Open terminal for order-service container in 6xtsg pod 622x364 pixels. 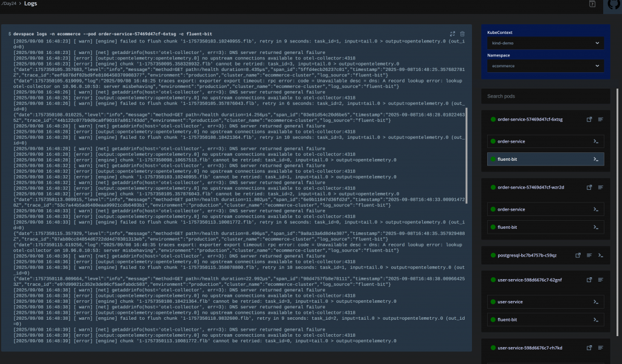coord(596,141)
